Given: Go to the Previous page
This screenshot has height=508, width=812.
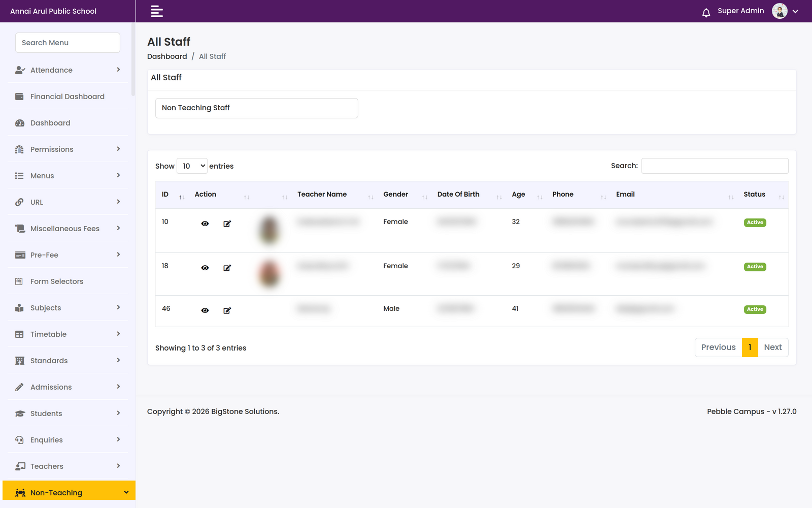Looking at the screenshot, I should tap(718, 347).
